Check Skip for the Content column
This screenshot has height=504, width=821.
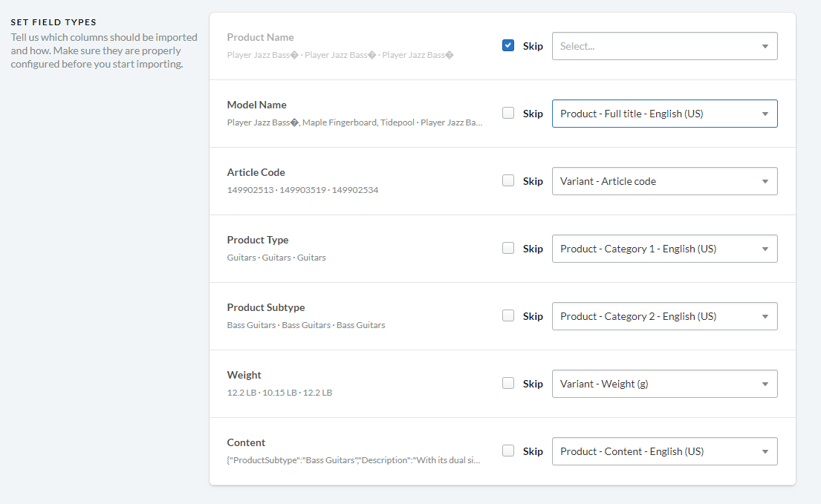pyautogui.click(x=508, y=451)
